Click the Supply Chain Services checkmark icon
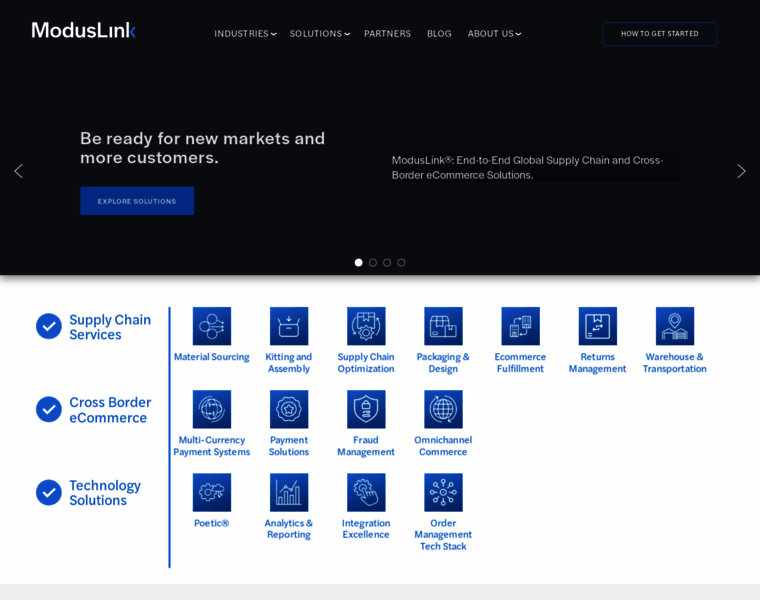The image size is (760, 600). pos(49,326)
